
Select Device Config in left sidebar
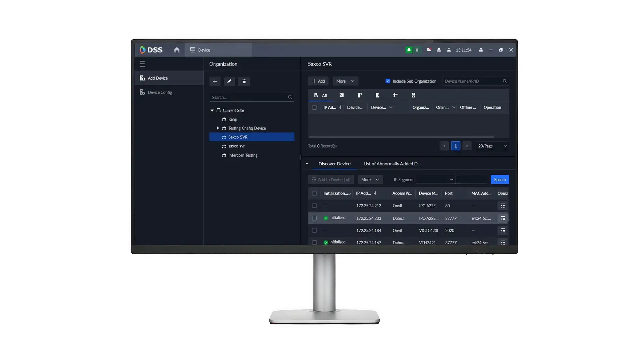click(x=160, y=92)
